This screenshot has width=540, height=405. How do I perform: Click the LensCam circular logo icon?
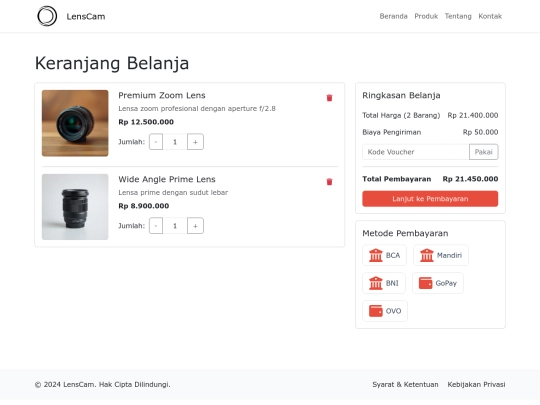[47, 16]
